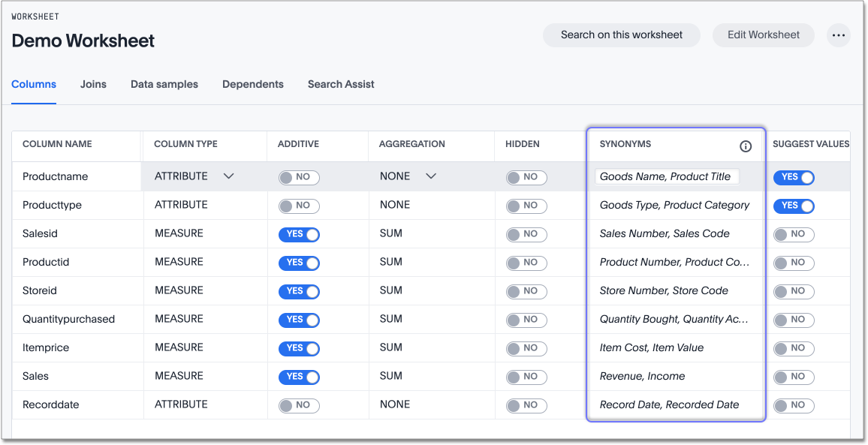Disable Suggest Values for Productname
The width and height of the screenshot is (868, 445).
794,177
